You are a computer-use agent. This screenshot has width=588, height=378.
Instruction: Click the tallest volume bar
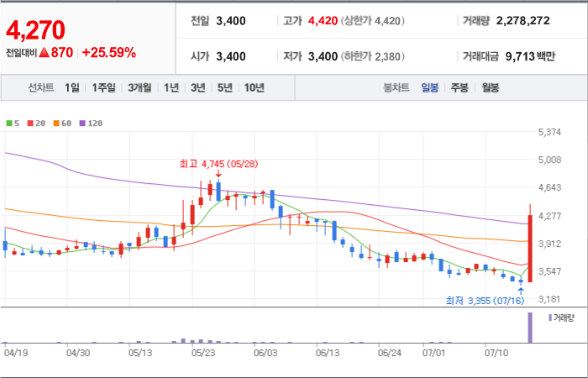pos(530,328)
